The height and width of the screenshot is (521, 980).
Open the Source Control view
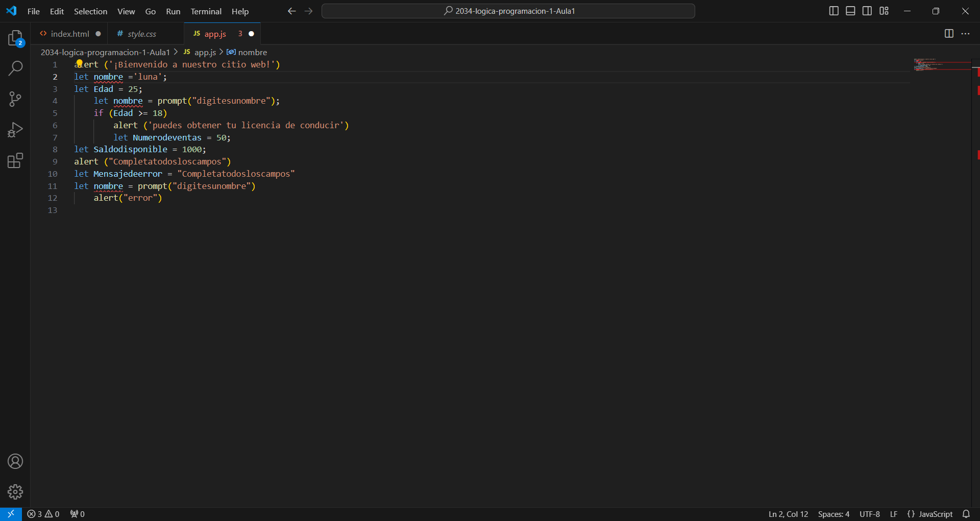[x=15, y=99]
